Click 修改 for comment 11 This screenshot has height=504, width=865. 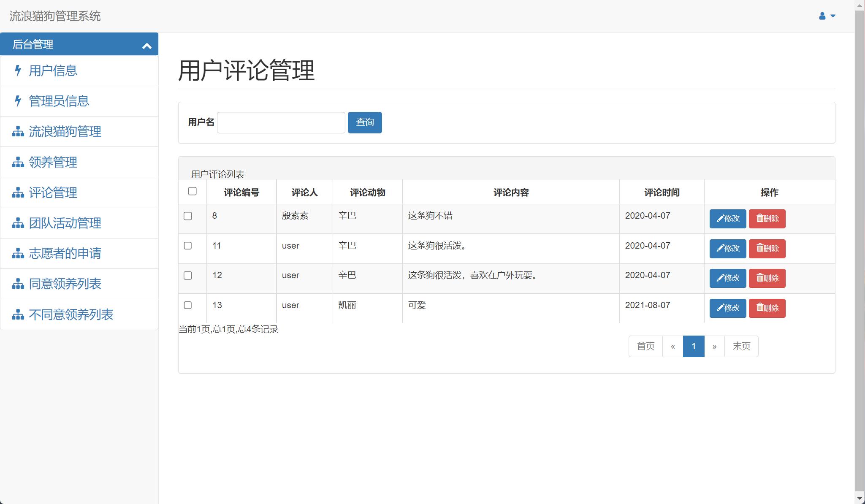[727, 249]
